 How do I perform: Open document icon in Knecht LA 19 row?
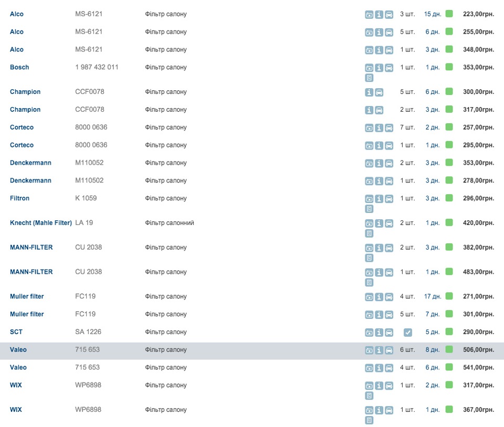point(369,233)
